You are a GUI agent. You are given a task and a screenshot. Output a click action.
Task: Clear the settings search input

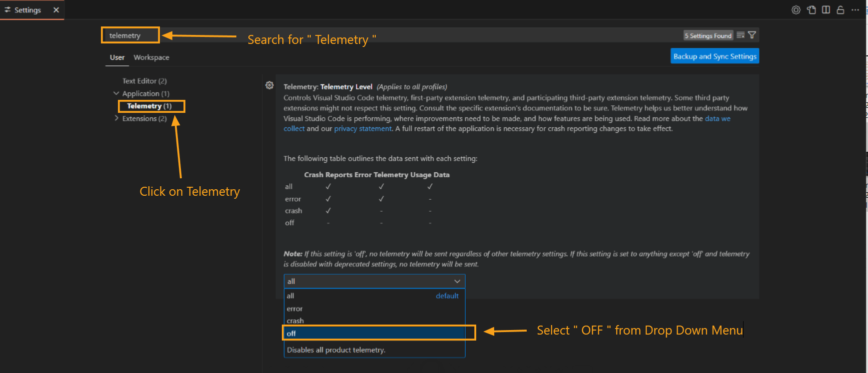[x=741, y=35]
